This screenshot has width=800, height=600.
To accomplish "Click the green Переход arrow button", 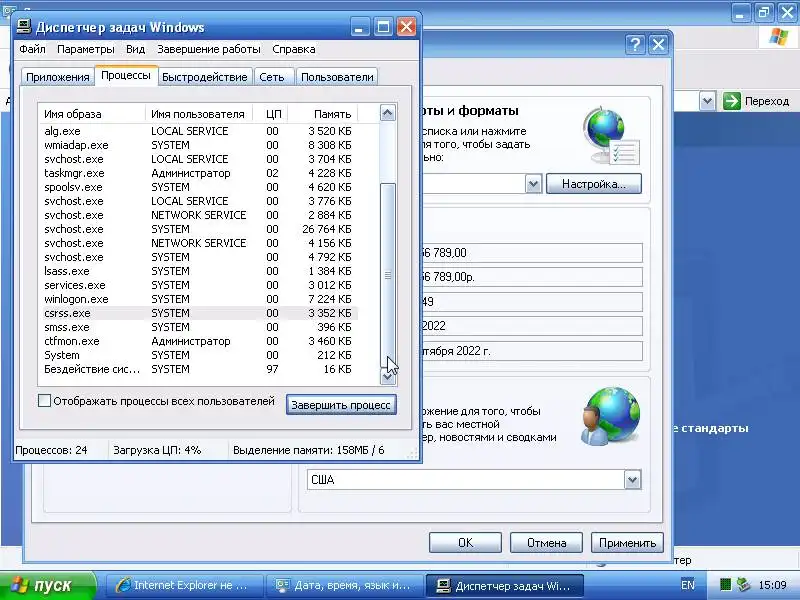I will coord(732,101).
